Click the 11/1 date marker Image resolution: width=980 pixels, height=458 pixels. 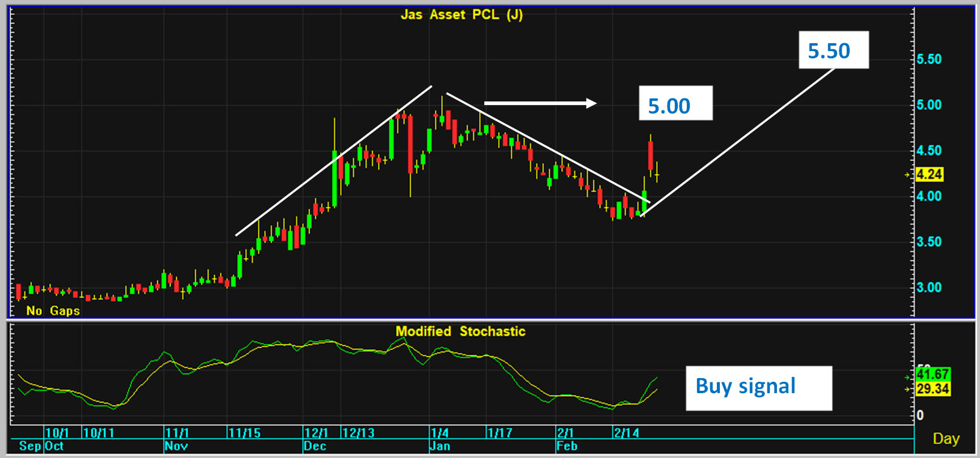[177, 433]
